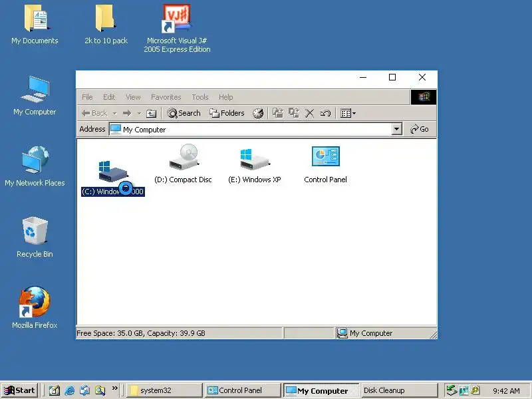Click the Free Space status bar text
Image resolution: width=532 pixels, height=399 pixels.
[141, 333]
